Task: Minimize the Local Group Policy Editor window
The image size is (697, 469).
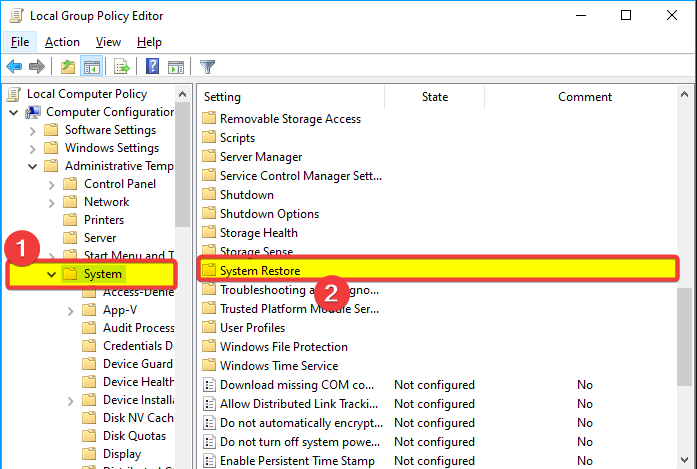Action: tap(581, 16)
